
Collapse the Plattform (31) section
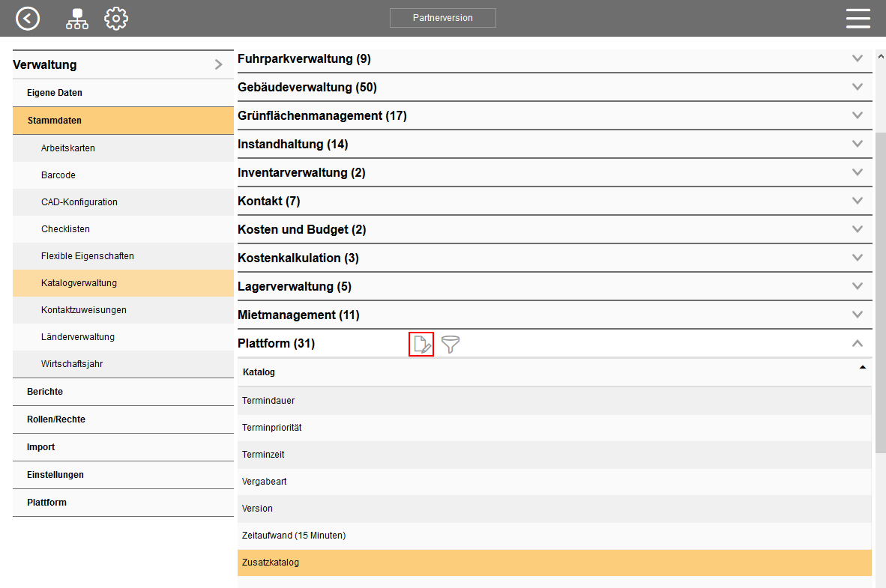(858, 344)
